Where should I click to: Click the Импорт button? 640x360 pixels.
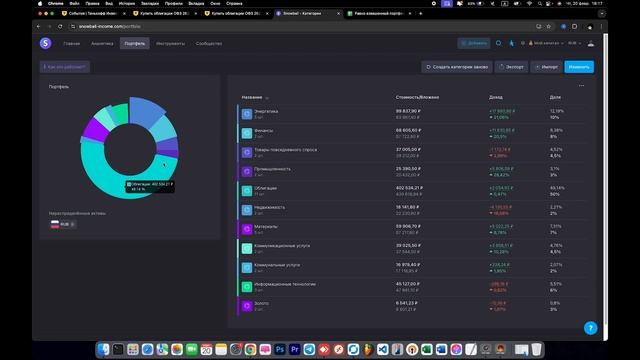546,67
